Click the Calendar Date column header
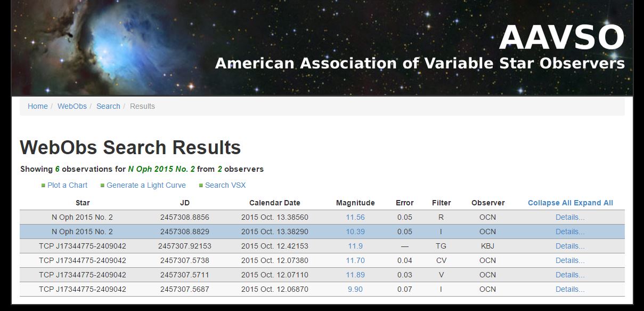Viewport: 644px width, 311px height. click(x=275, y=203)
